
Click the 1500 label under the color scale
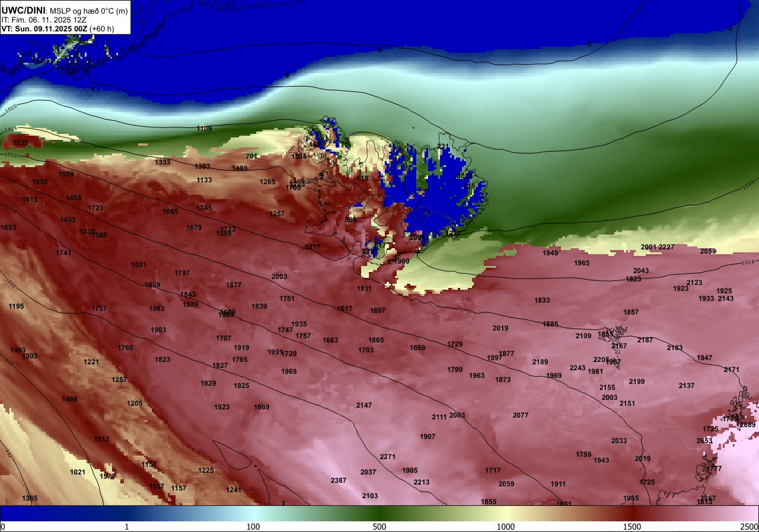[x=632, y=527]
